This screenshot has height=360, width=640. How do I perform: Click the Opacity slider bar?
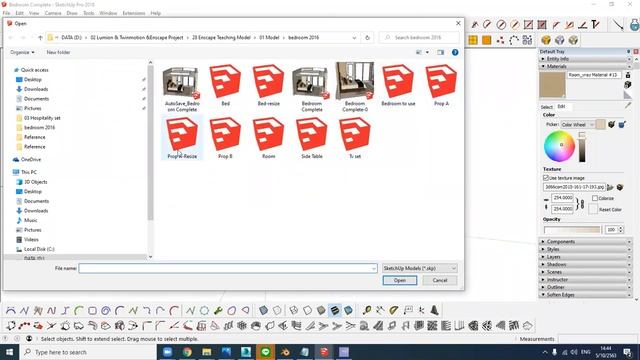pyautogui.click(x=572, y=230)
